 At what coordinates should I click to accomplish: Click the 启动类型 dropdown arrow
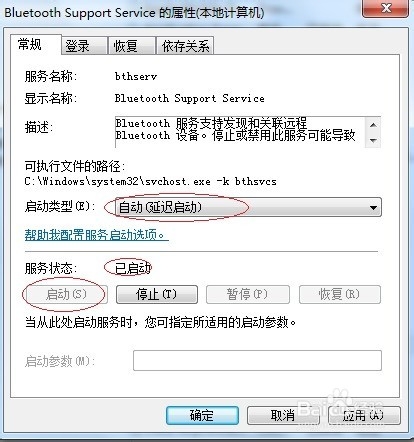(x=373, y=208)
